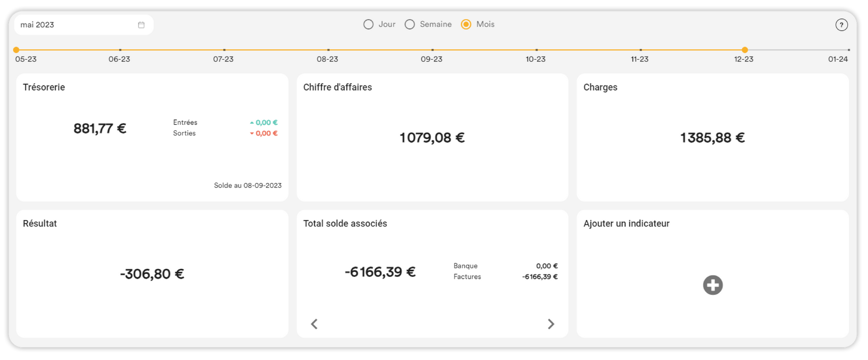This screenshot has width=868, height=360.
Task: Open the Chiffre d'affaires card
Action: coord(432,137)
